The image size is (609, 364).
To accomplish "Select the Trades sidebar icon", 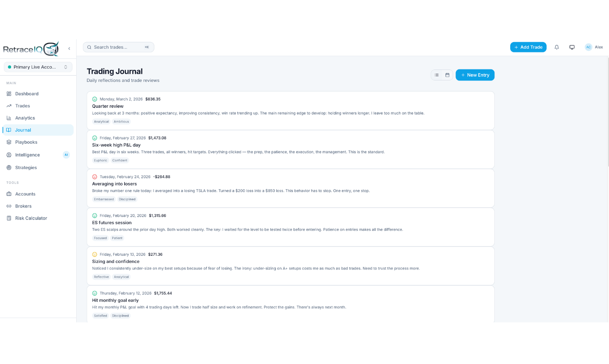I will [x=21, y=105].
